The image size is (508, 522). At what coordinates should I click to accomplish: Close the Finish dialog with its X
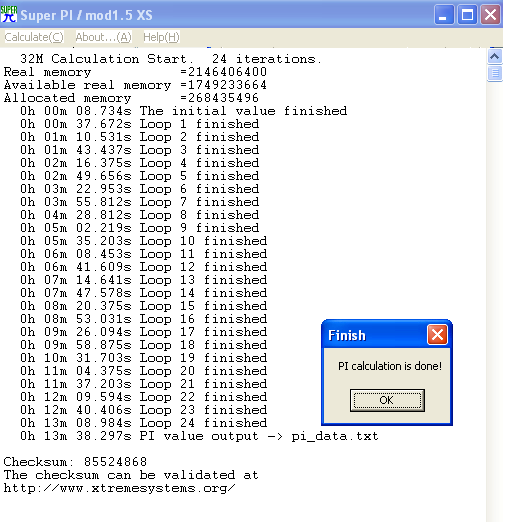(x=437, y=335)
